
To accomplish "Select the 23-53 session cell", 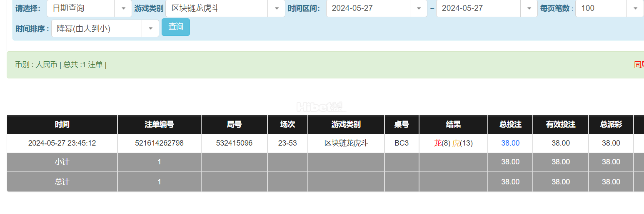I will [287, 143].
